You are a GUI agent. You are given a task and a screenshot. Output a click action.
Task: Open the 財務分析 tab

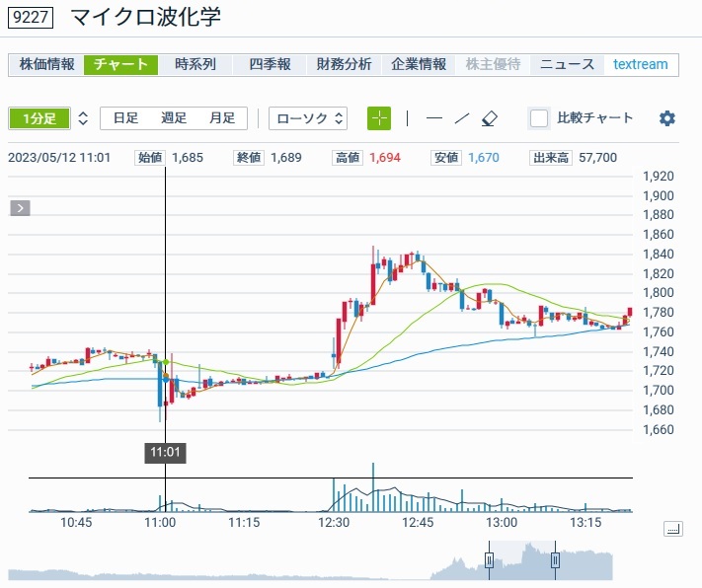[x=344, y=65]
